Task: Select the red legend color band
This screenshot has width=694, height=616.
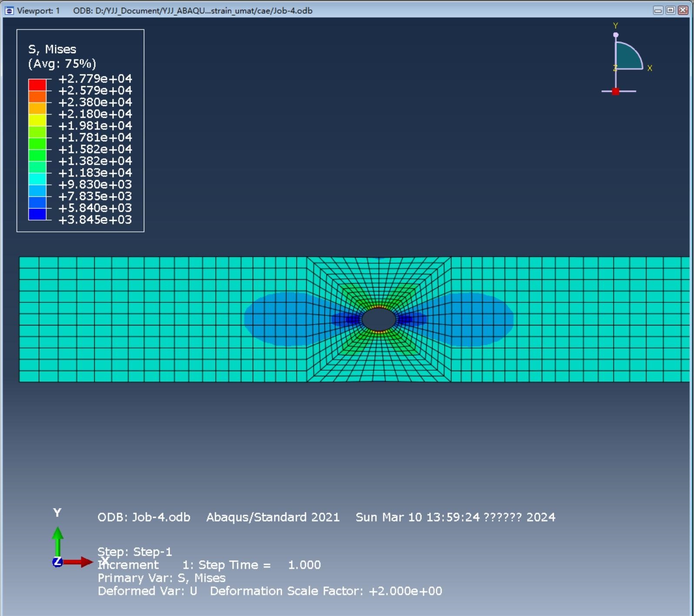Action: [x=37, y=85]
